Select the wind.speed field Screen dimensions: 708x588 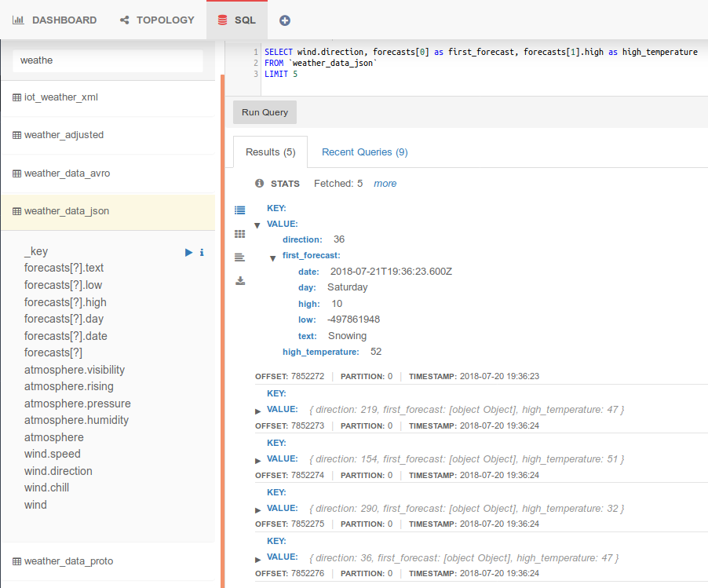[53, 454]
